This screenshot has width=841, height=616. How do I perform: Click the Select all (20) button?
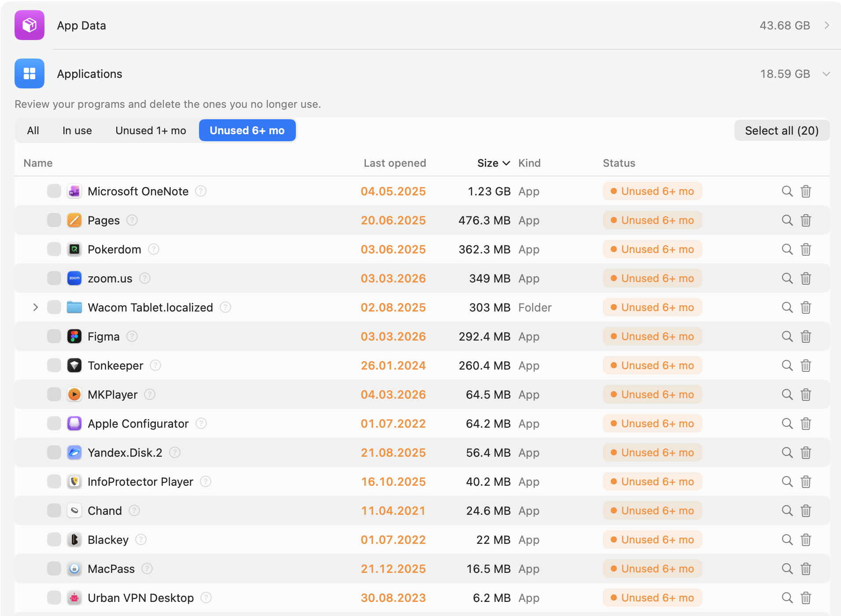pyautogui.click(x=782, y=131)
